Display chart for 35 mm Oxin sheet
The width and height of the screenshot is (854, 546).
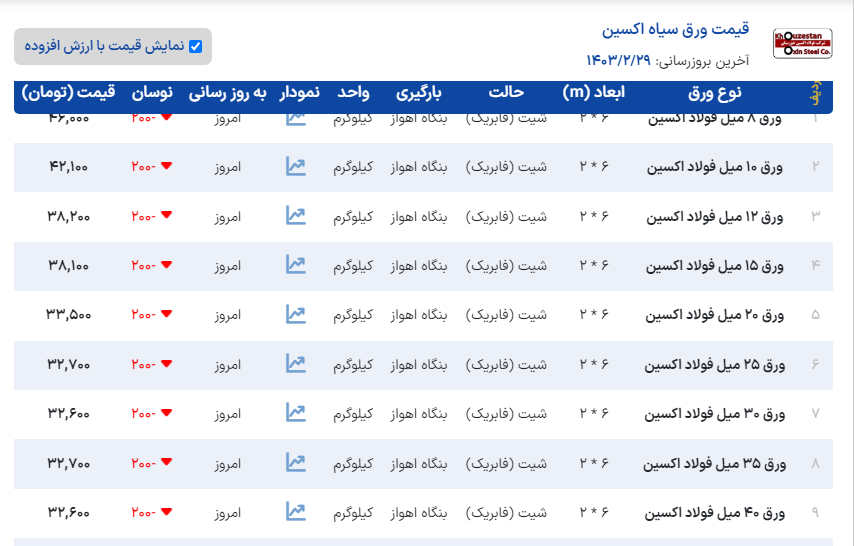point(295,462)
